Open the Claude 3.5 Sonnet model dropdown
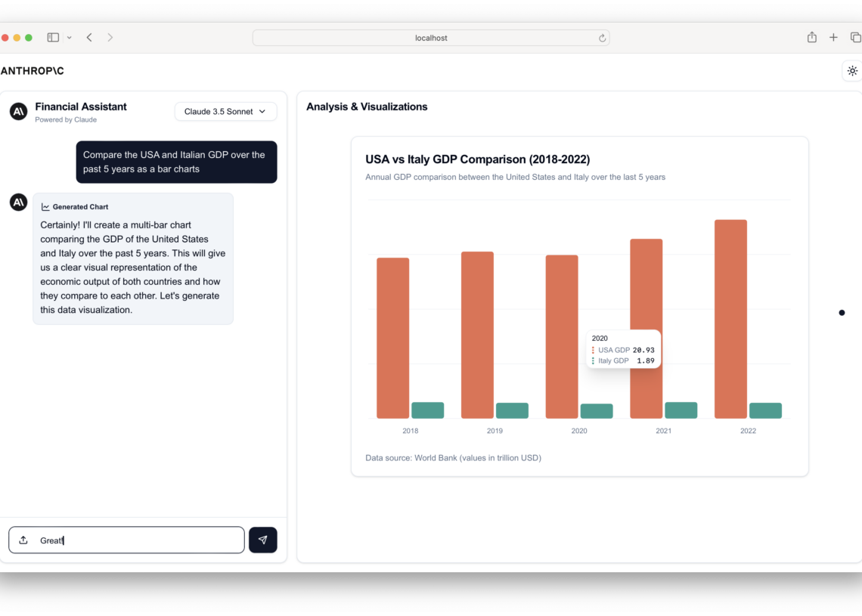Viewport: 862px width, 616px height. (225, 111)
